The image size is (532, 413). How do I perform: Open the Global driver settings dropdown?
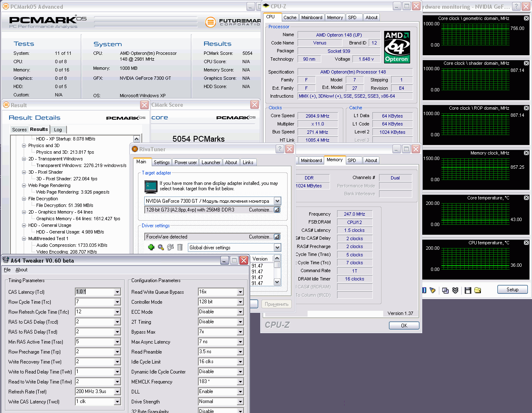tap(277, 248)
